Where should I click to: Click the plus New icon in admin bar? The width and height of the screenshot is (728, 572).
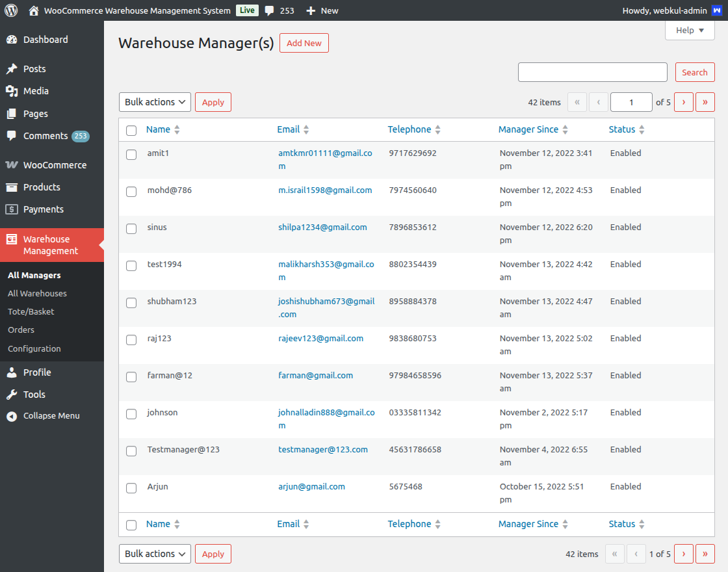click(311, 10)
